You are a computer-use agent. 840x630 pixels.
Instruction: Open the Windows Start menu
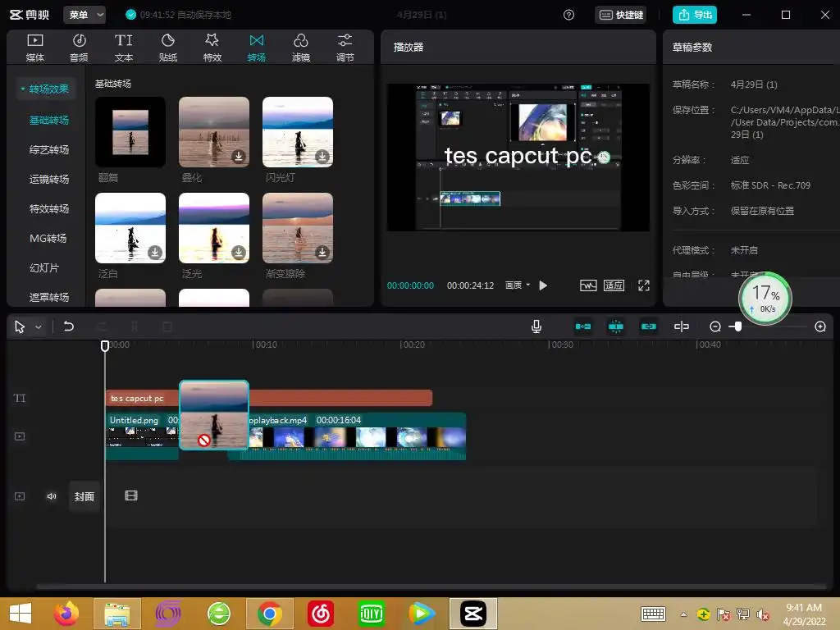(x=21, y=614)
